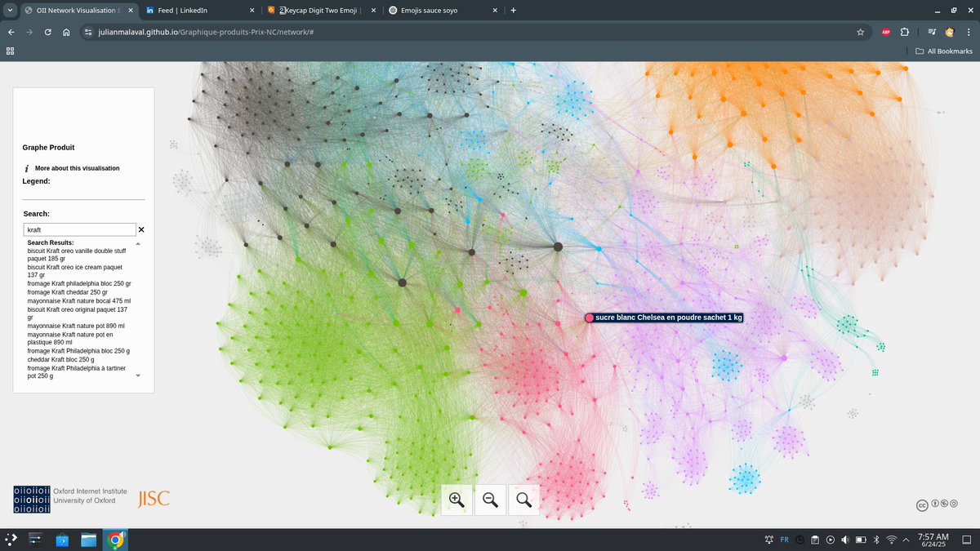The image size is (980, 551).
Task: Open the Bluetooth tray icon
Action: [876, 540]
